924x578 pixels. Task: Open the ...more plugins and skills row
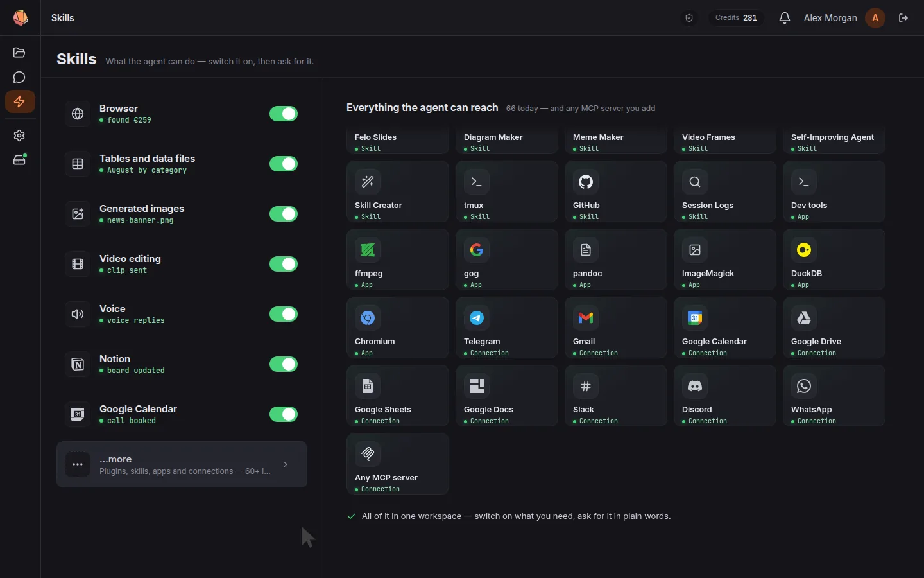coord(182,464)
